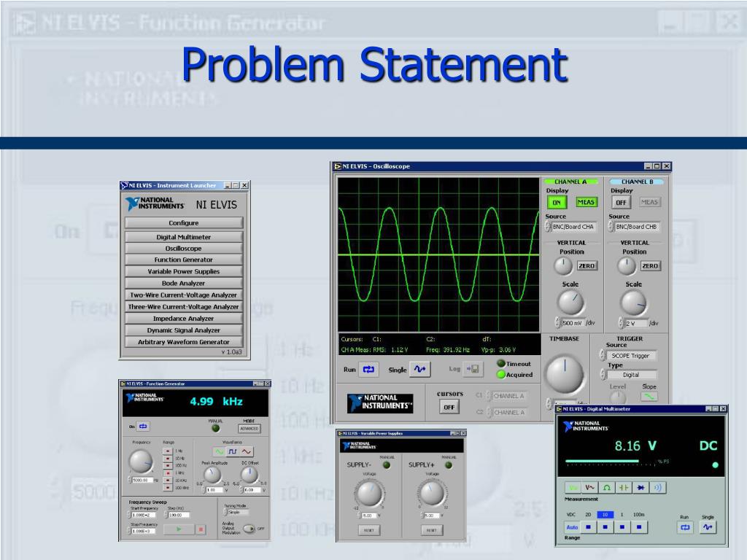Click the Function Generator On loop icon
The height and width of the screenshot is (560, 747).
click(x=143, y=426)
